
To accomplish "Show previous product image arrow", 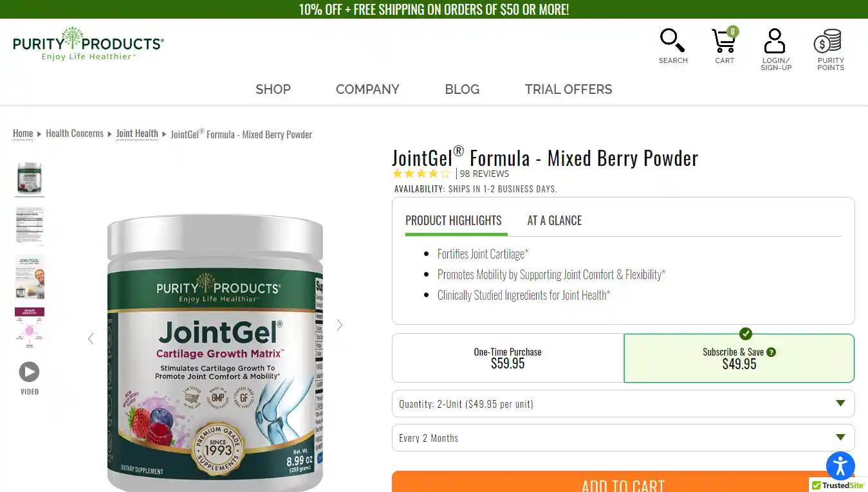I will coord(91,338).
